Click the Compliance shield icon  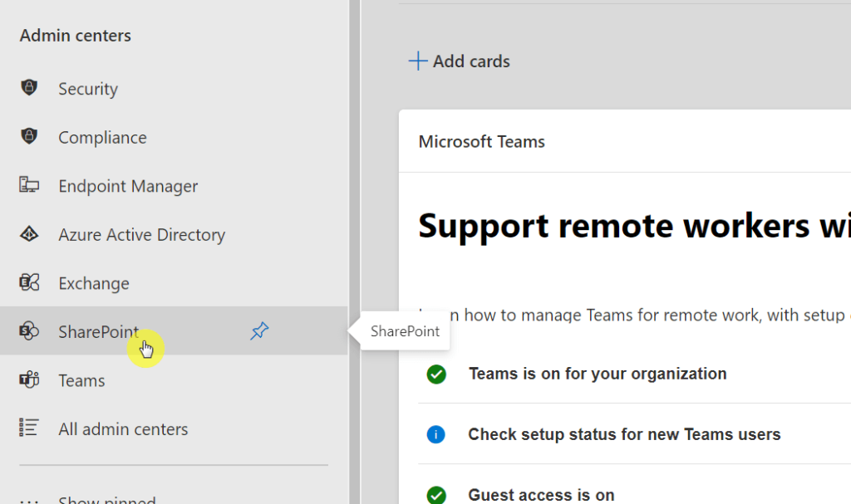[29, 136]
